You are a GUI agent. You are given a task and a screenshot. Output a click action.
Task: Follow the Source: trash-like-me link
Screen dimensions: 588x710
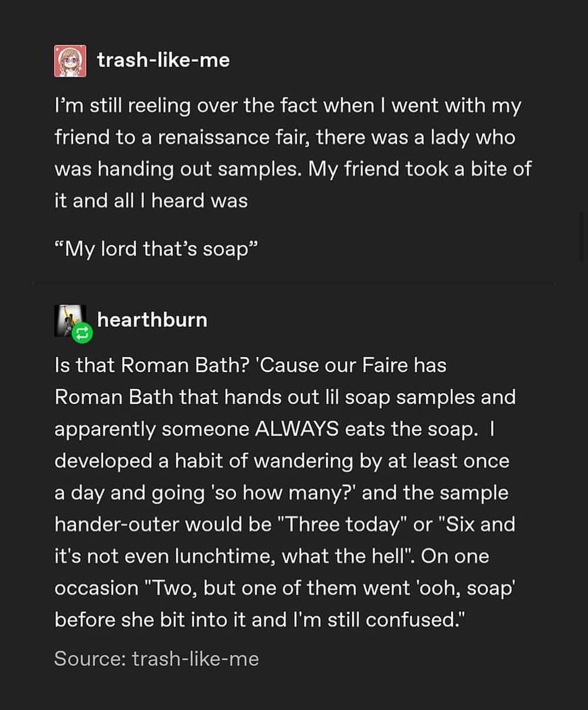coord(195,659)
